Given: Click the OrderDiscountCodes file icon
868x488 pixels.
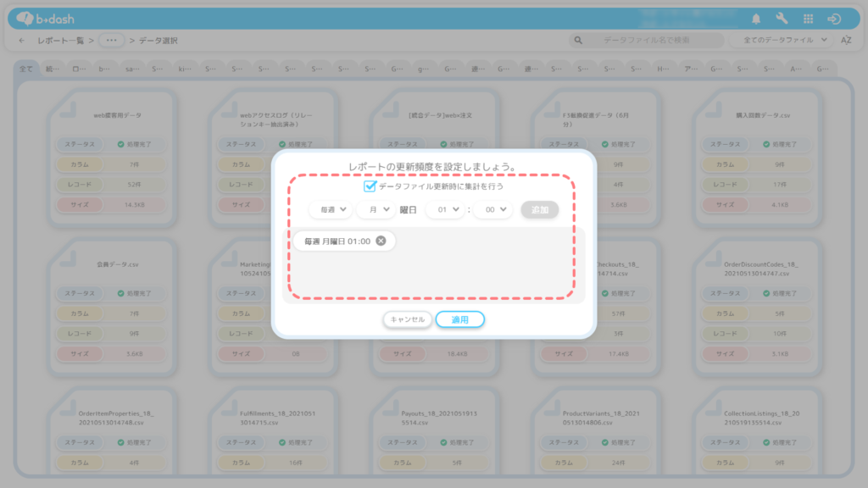Looking at the screenshot, I should (714, 258).
